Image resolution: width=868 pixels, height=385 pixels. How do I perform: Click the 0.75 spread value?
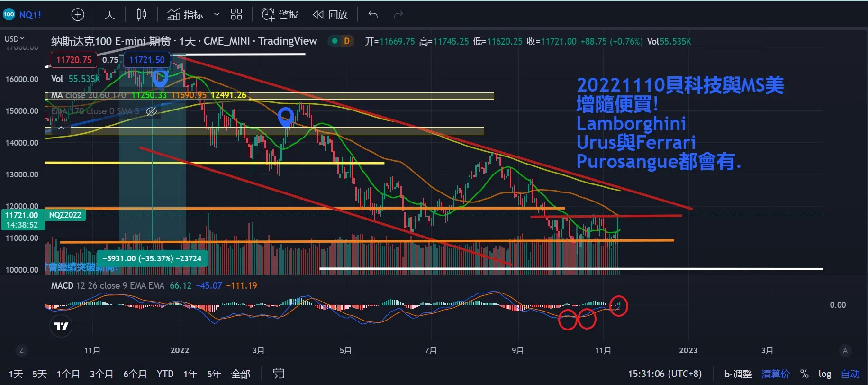point(110,60)
